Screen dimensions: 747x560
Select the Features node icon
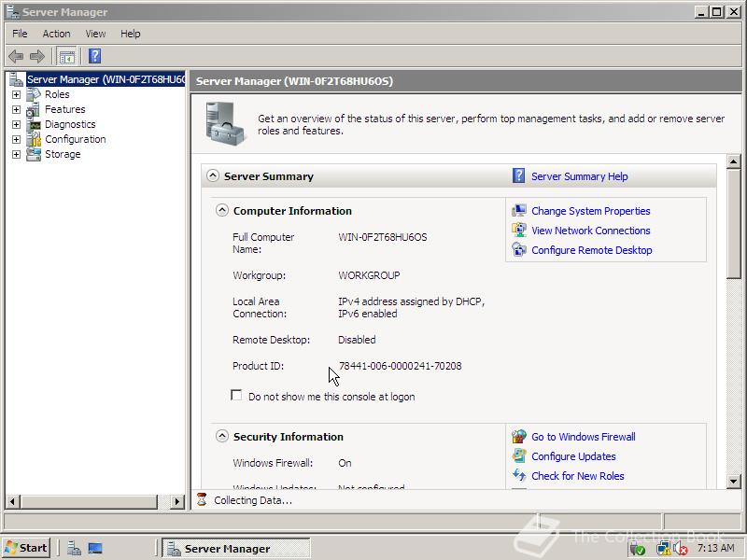click(34, 109)
